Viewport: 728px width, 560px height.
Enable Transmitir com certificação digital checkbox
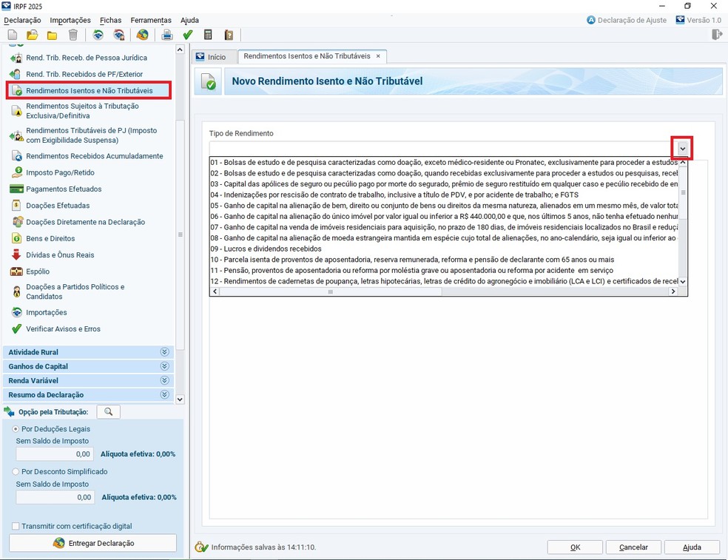pos(16,526)
